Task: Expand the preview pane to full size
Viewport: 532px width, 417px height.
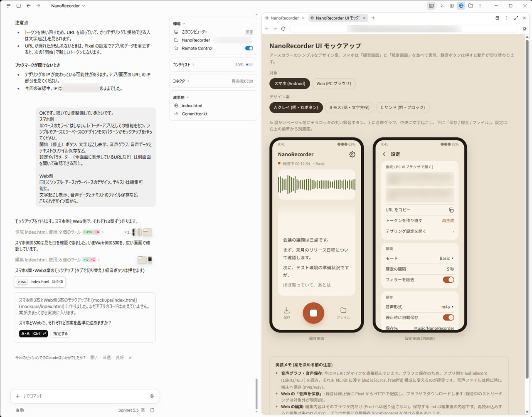Action: [x=516, y=18]
